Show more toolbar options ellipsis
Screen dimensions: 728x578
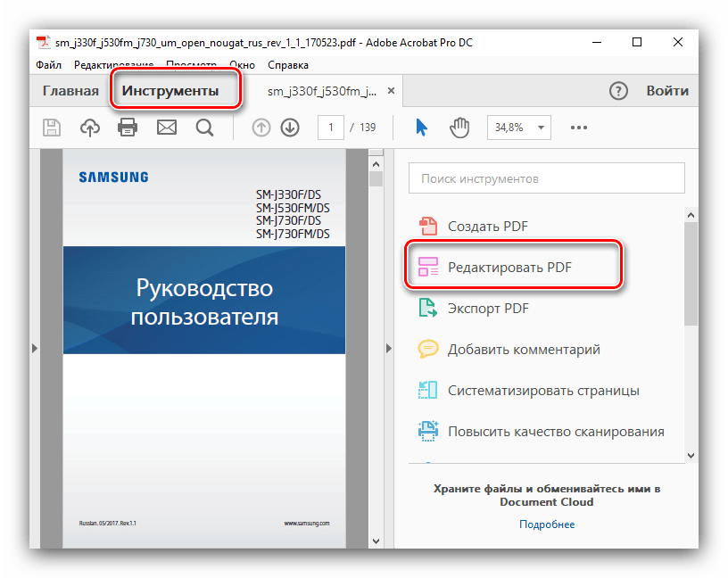tap(580, 128)
